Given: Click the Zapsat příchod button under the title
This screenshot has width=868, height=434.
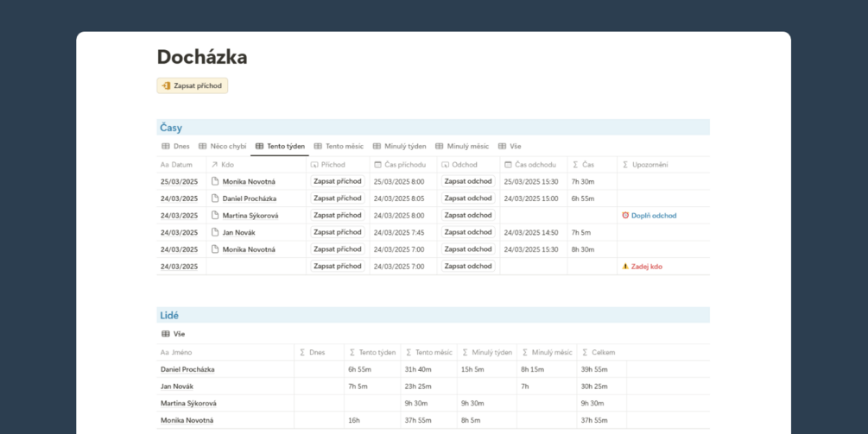Looking at the screenshot, I should (192, 85).
